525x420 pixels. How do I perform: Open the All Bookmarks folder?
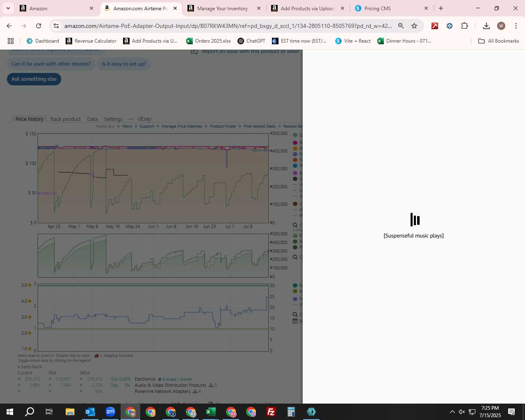click(x=499, y=41)
